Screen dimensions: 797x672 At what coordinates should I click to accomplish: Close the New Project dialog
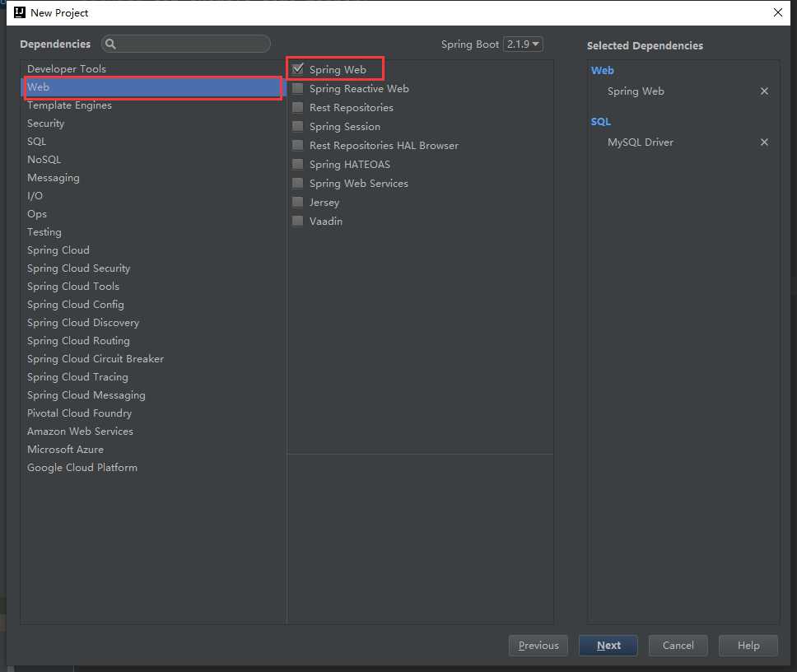click(778, 12)
